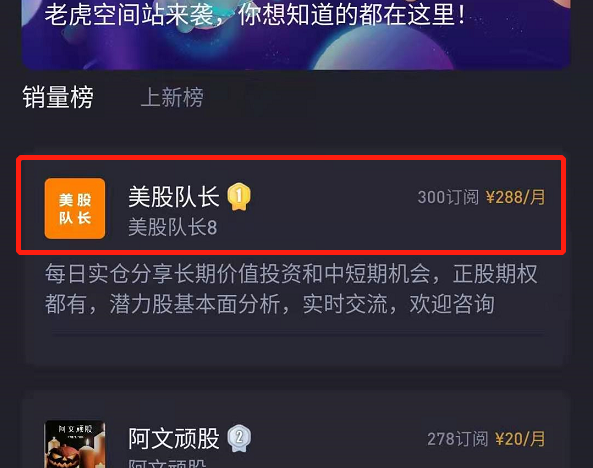
Task: Select the ¥20/月 subscription price
Action: click(x=520, y=439)
